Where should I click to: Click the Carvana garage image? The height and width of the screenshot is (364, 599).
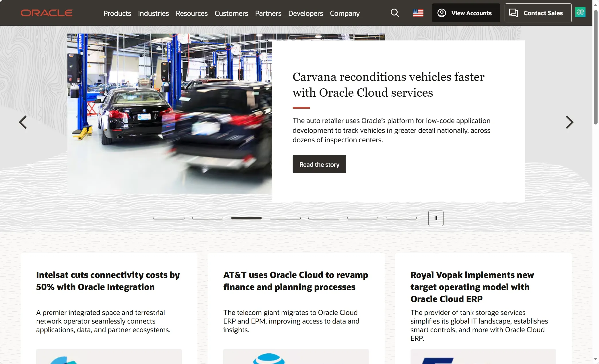point(169,115)
